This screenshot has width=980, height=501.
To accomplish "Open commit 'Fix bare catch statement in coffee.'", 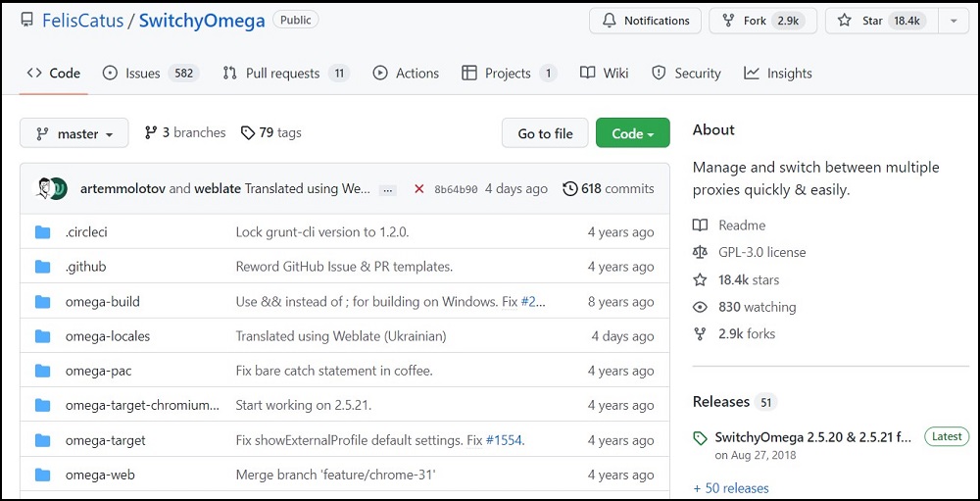I will [334, 371].
